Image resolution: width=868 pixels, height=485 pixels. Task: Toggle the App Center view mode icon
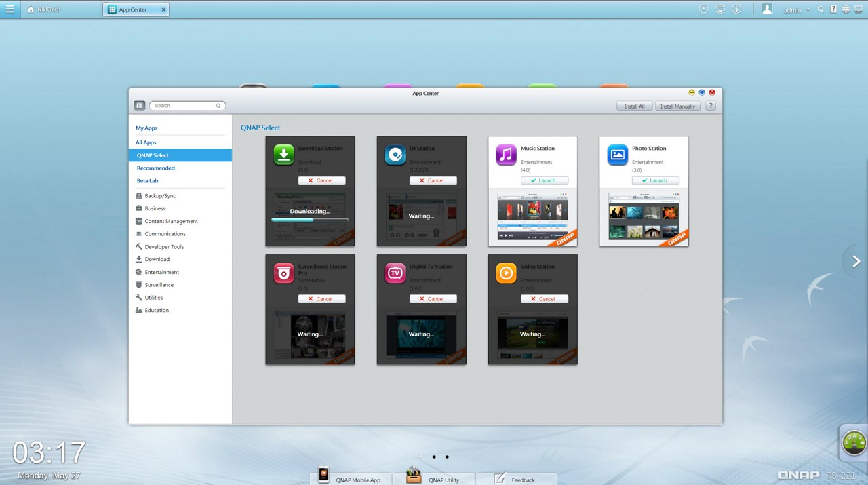[x=140, y=105]
